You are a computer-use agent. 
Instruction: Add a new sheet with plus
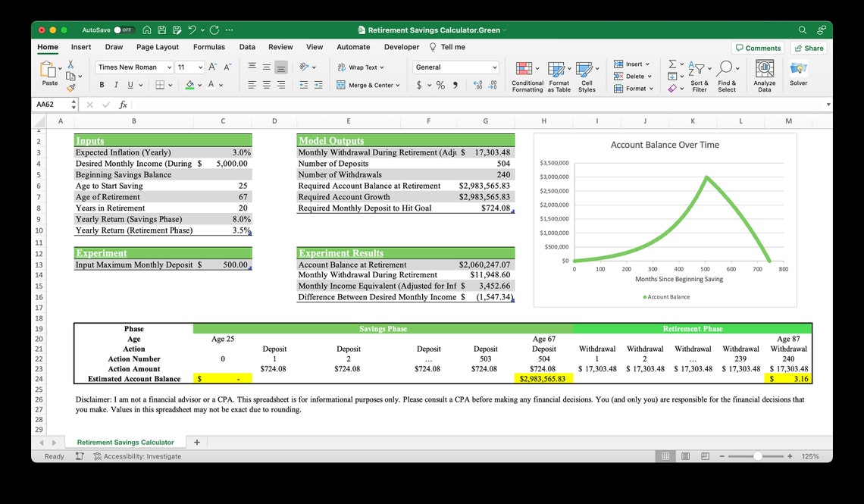coord(197,443)
